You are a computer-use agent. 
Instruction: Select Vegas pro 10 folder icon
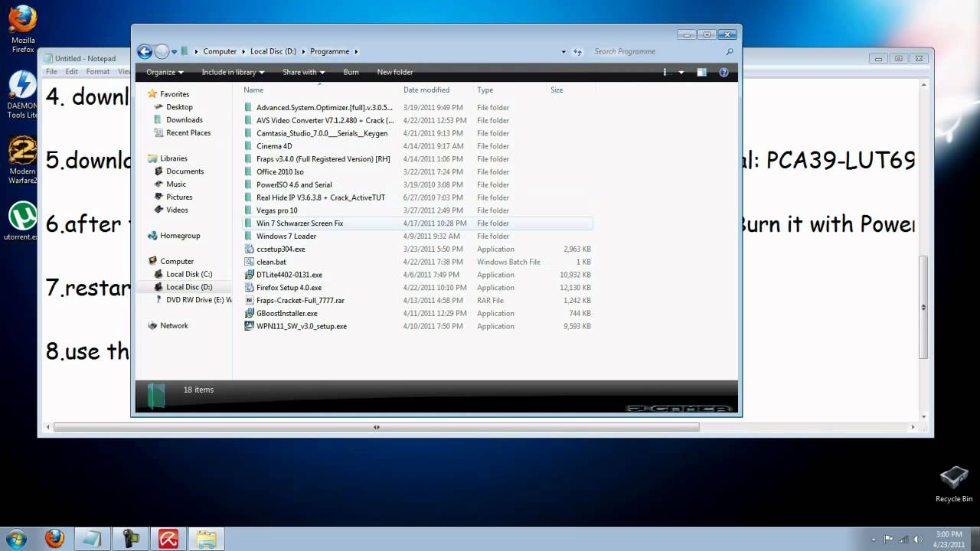point(248,210)
